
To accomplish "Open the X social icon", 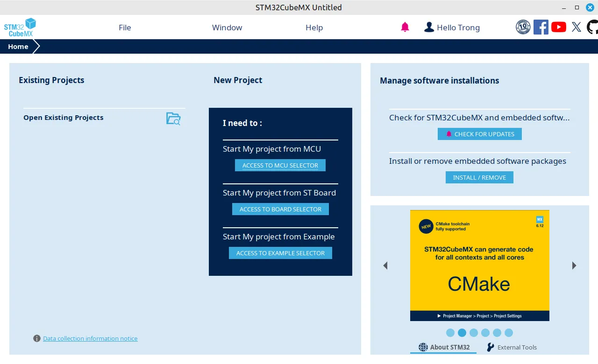I will coord(577,27).
